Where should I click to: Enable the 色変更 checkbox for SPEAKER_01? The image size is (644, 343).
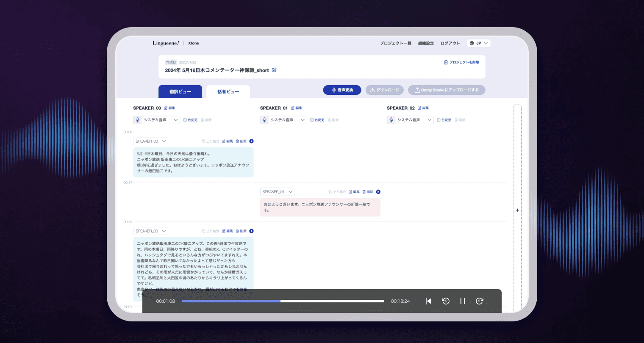312,120
